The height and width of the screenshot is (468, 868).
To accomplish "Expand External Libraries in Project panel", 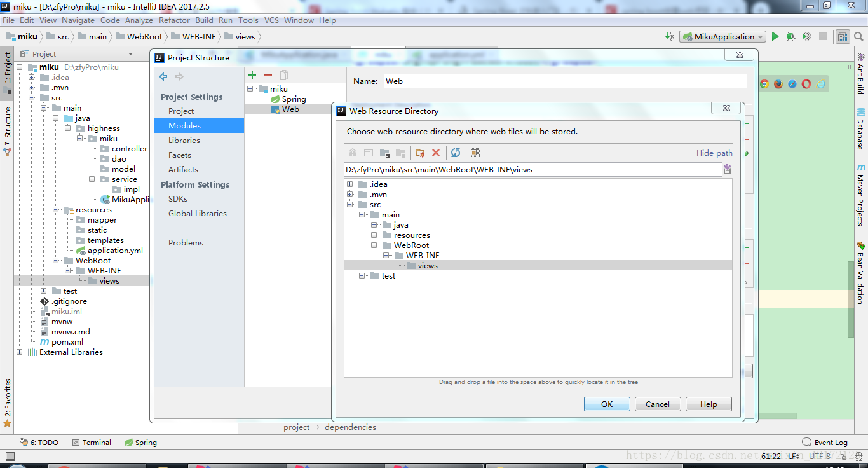I will [x=20, y=352].
